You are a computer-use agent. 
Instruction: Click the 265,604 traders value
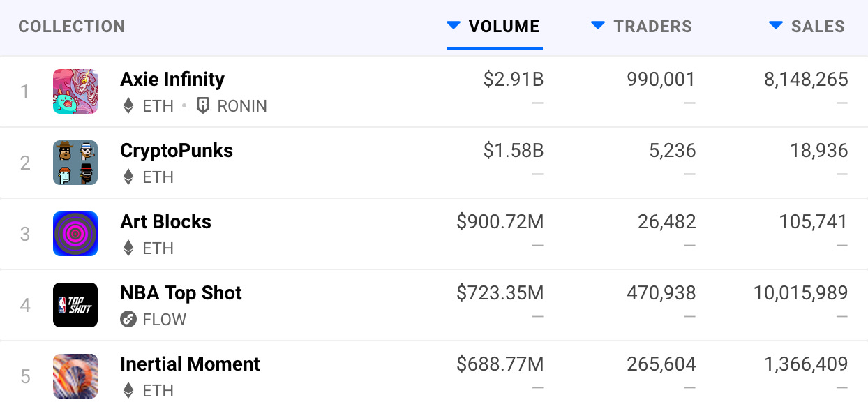(x=661, y=364)
